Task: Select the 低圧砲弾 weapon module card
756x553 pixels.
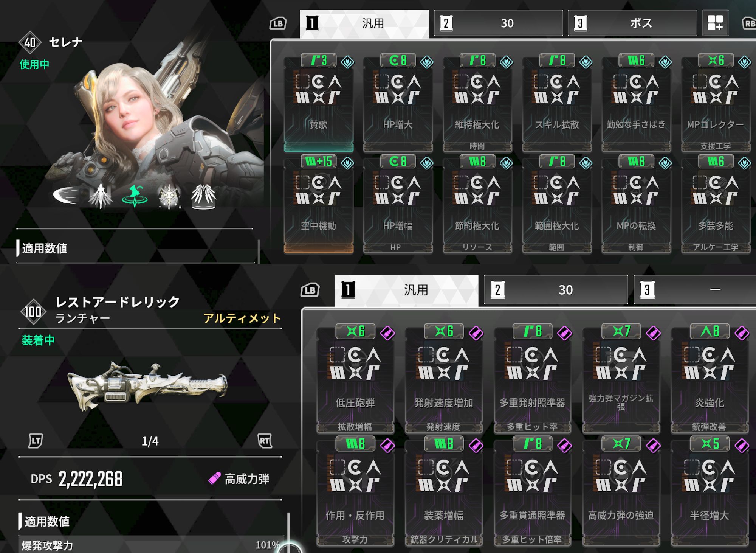Action: pos(355,379)
